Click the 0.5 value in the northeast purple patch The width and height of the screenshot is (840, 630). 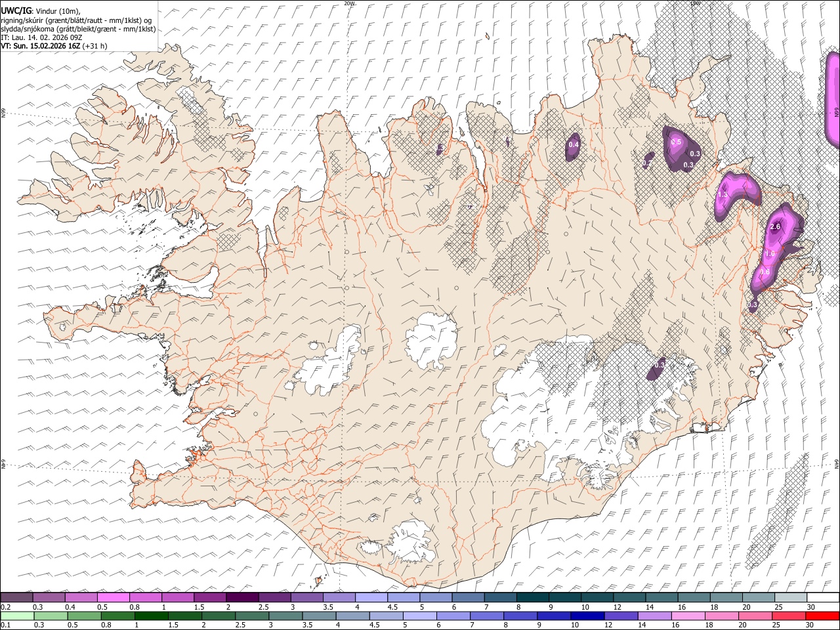[x=677, y=142]
